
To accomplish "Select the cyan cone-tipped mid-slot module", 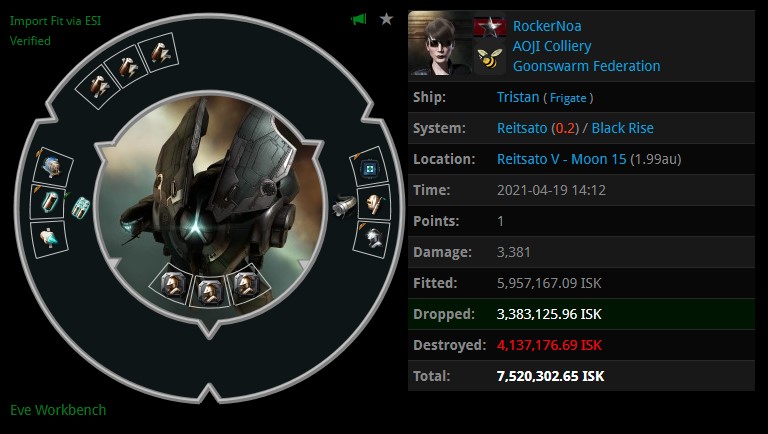I will pyautogui.click(x=49, y=239).
